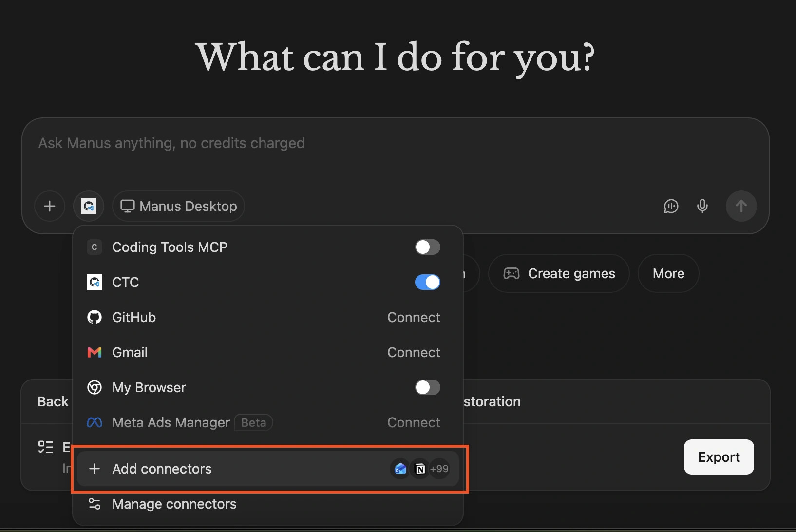Image resolution: width=796 pixels, height=532 pixels.
Task: Click the Manage connectors sliders icon
Action: tap(95, 504)
